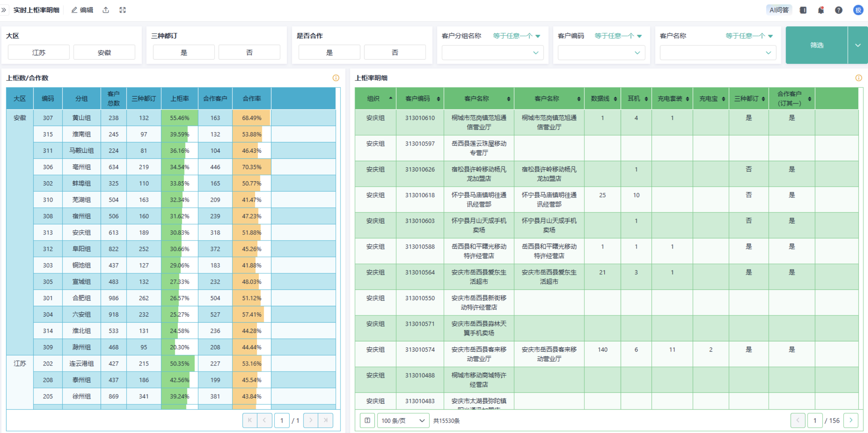Click the export/share upload icon
This screenshot has height=433, width=868.
point(106,10)
